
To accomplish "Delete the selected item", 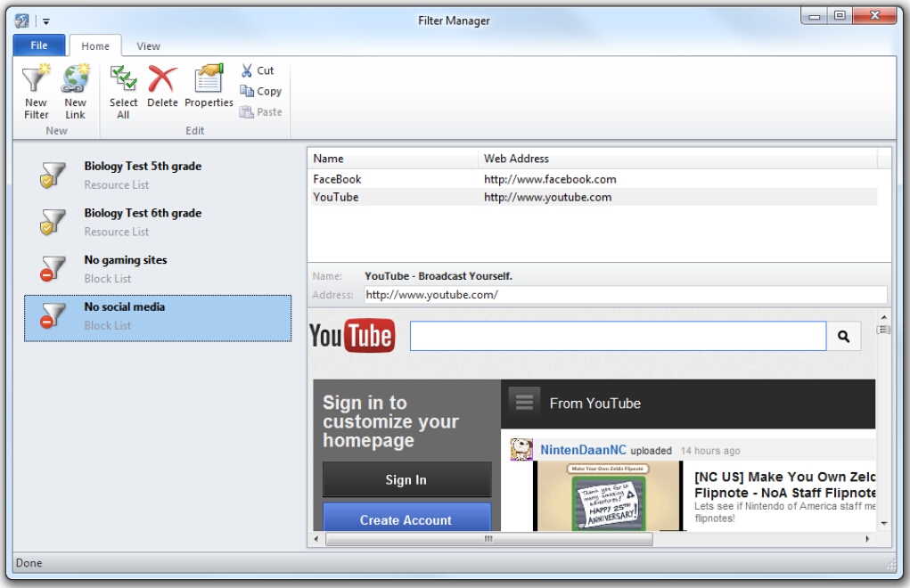I will coord(162,86).
